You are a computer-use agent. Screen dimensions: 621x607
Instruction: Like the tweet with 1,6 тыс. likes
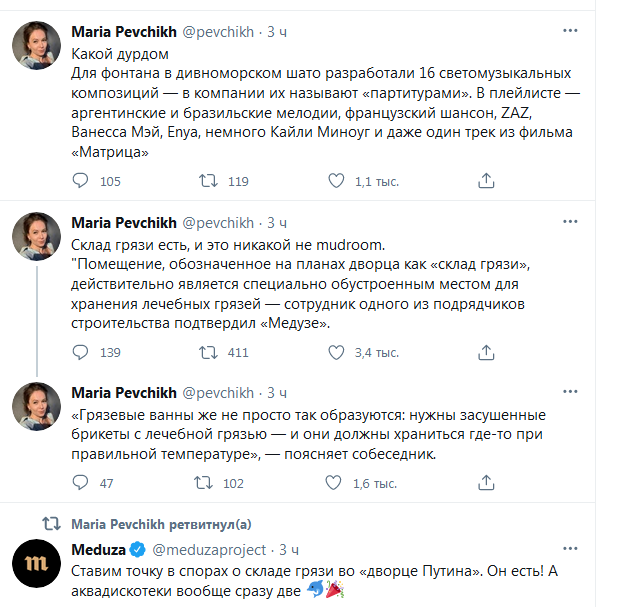338,483
